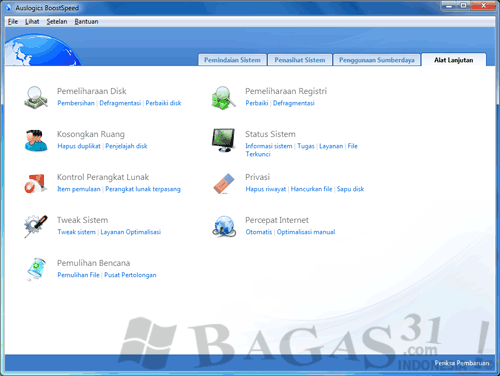Select Otomatis under Percepat Internet
Image resolution: width=500 pixels, height=376 pixels.
pos(259,232)
